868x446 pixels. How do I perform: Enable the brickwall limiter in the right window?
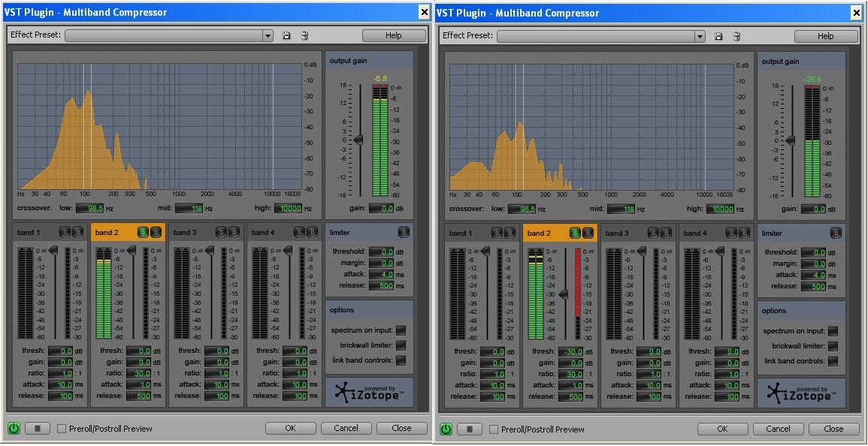coord(833,346)
